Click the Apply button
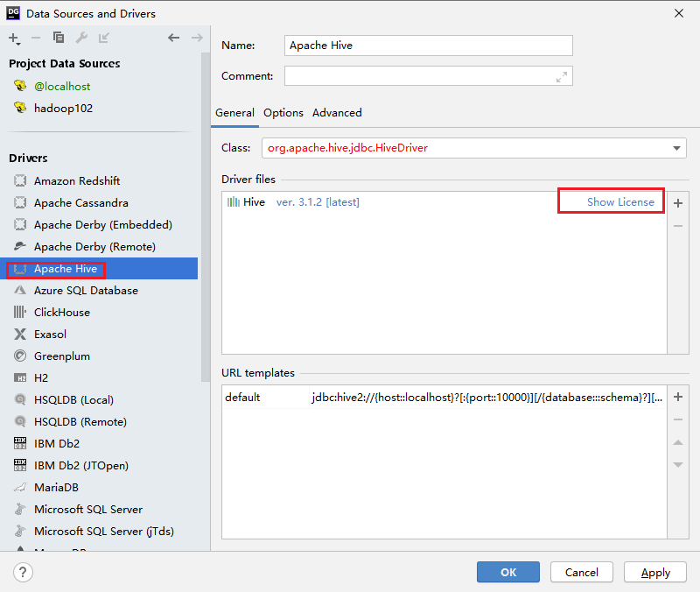Viewport: 700px width, 592px height. pyautogui.click(x=655, y=573)
